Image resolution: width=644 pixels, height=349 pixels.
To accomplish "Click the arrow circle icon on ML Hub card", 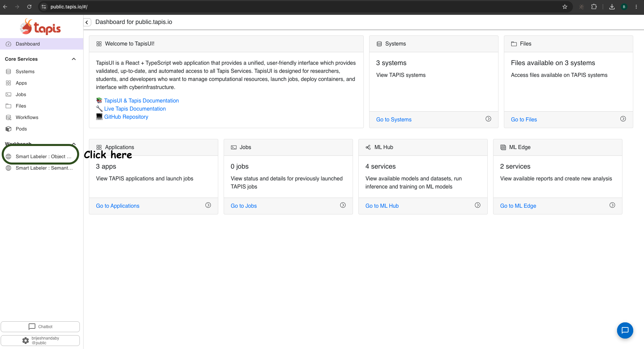I will 478,205.
